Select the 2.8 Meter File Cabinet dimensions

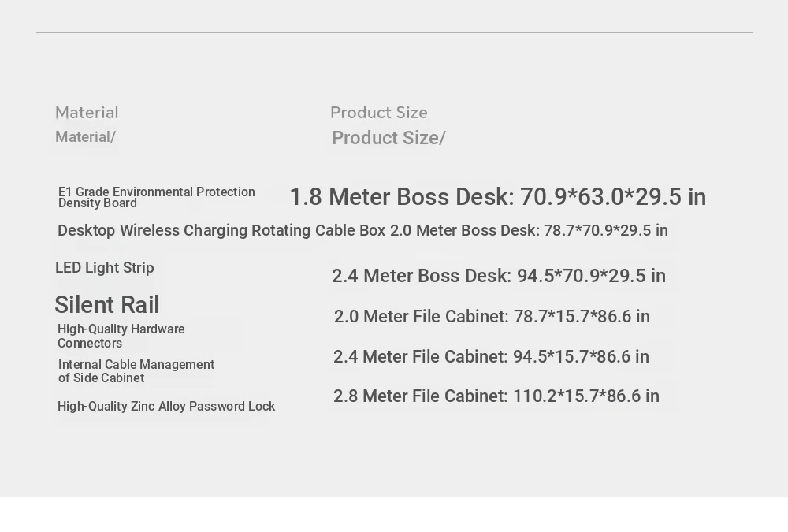tap(496, 396)
